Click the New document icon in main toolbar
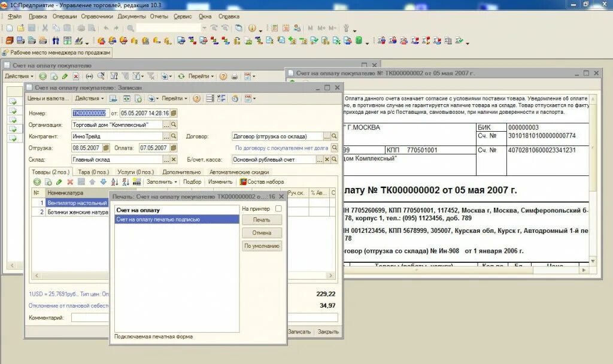The image size is (613, 364). [x=10, y=28]
